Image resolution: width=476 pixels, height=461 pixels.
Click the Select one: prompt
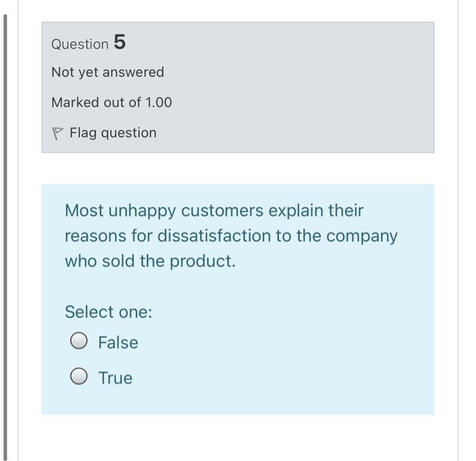(x=108, y=312)
